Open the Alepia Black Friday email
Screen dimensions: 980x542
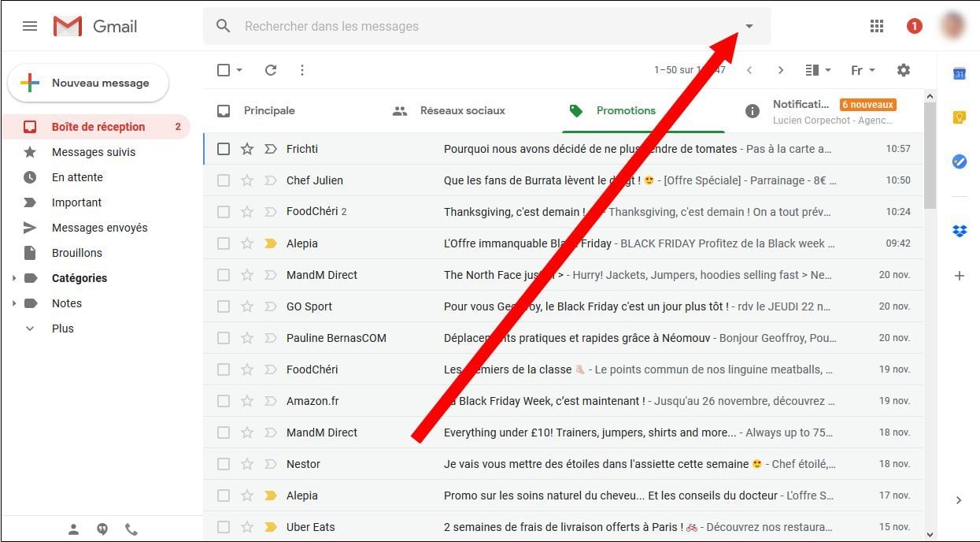coord(564,243)
